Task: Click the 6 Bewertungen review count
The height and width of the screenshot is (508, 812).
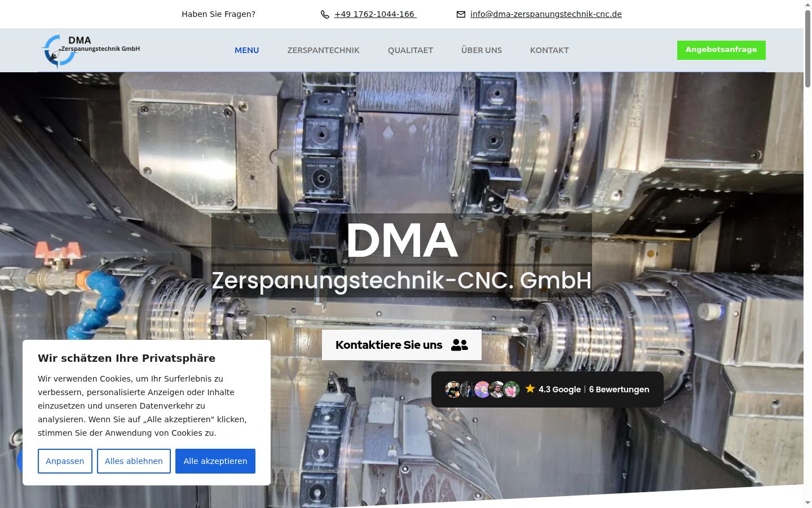Action: click(619, 389)
